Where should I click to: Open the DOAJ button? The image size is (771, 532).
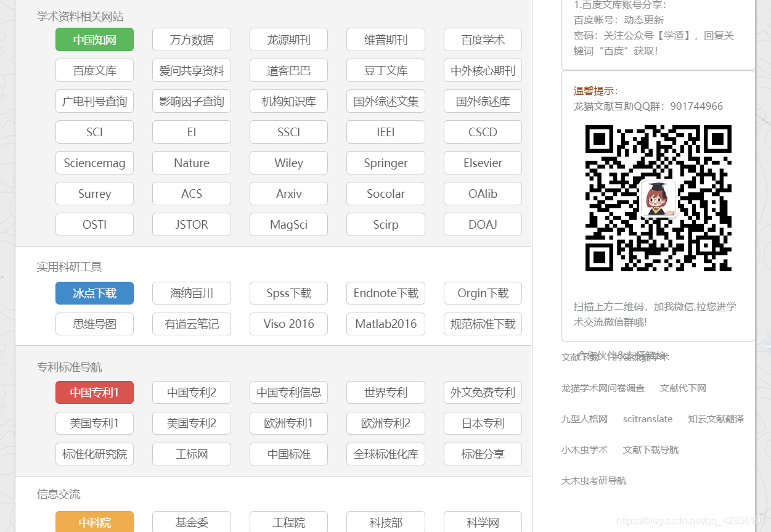[483, 224]
